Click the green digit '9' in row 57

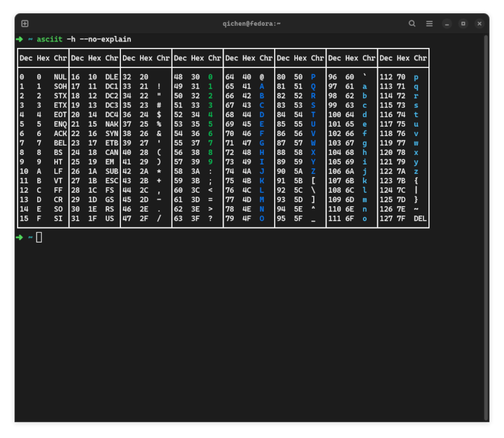coord(210,162)
